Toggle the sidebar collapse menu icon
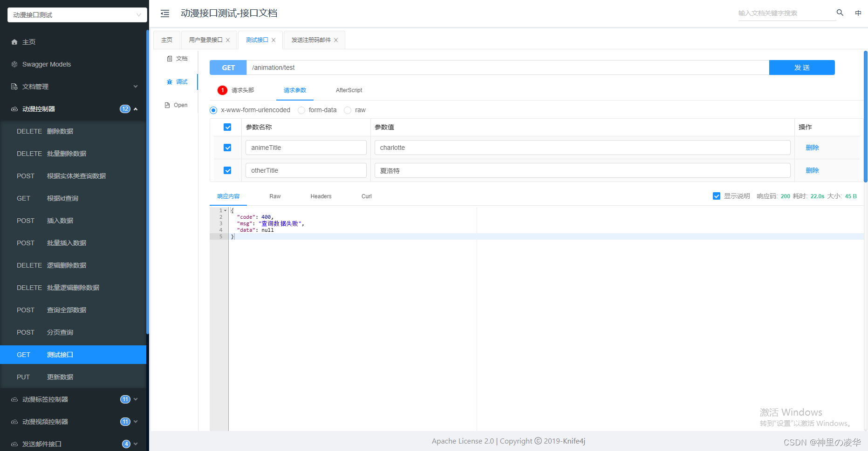The width and height of the screenshot is (868, 451). point(165,13)
